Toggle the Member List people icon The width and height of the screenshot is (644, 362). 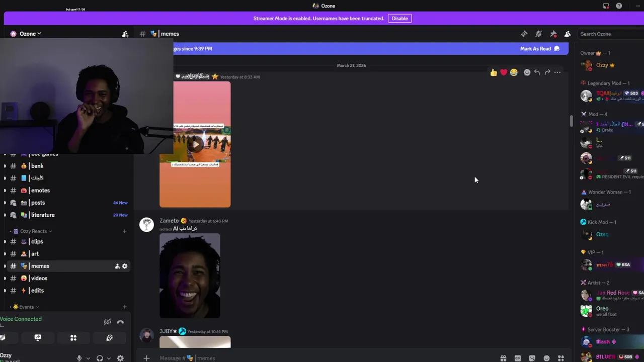point(568,34)
